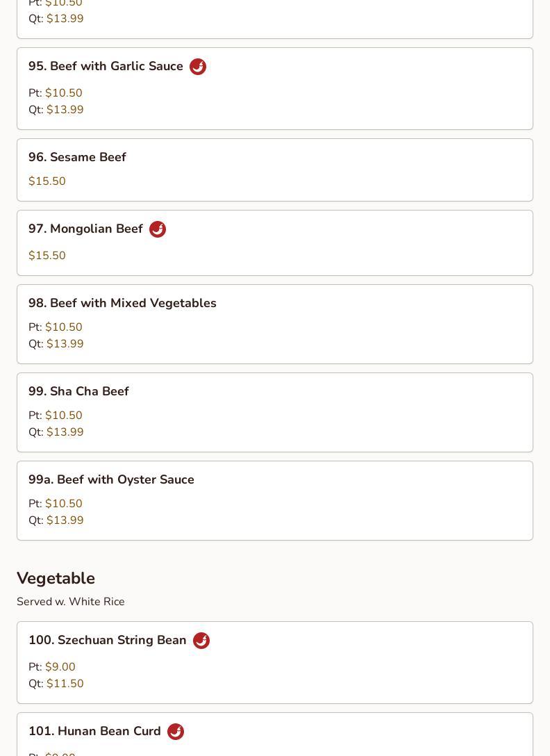550x756 pixels.
Task: Open the 97. Mongolian Beef item title
Action: point(85,229)
